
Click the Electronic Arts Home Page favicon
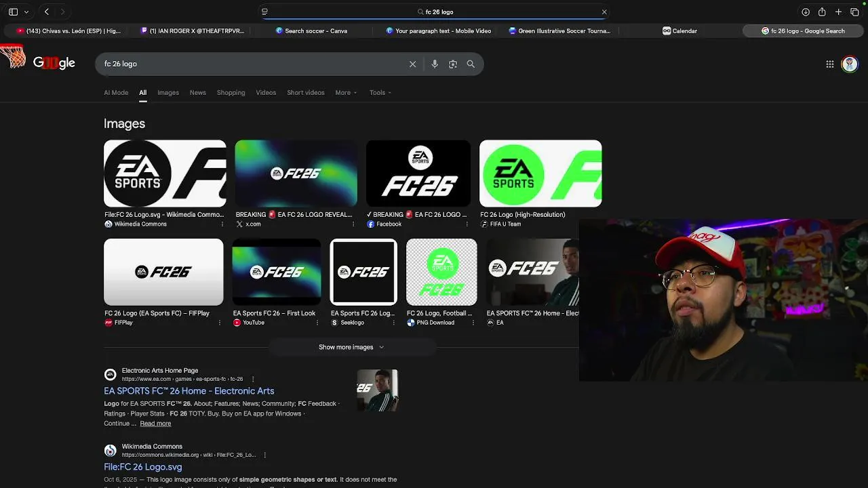(111, 375)
